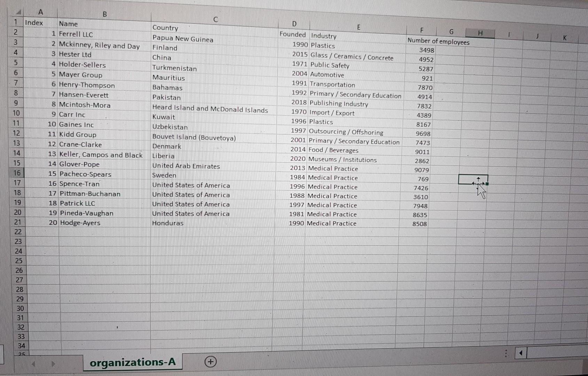The image size is (588, 376).
Task: Switch to the organizations-A sheet tab
Action: tap(133, 362)
